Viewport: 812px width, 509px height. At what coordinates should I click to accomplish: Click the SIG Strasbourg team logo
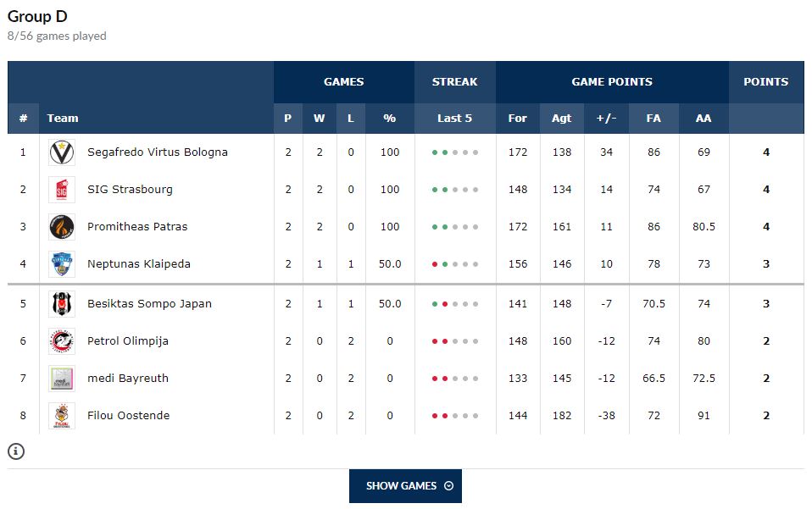point(62,190)
